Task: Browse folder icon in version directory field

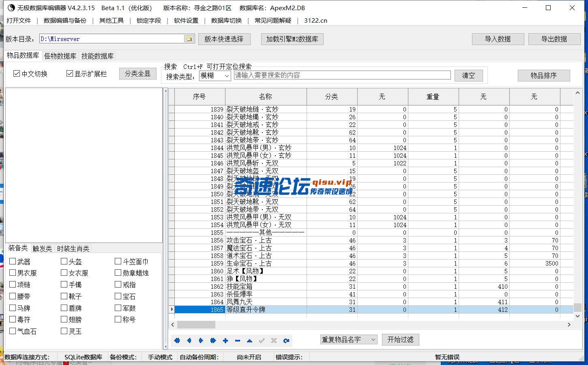Action: click(189, 39)
